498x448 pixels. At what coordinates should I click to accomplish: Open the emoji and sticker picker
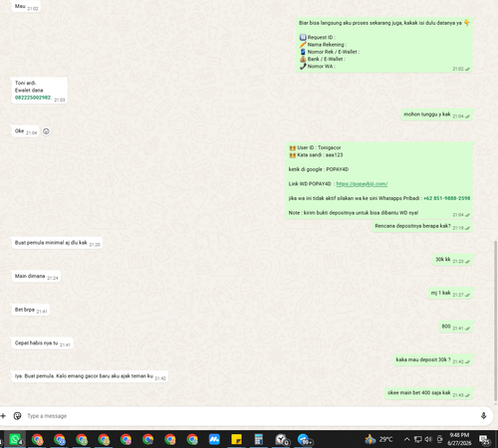pos(17,416)
